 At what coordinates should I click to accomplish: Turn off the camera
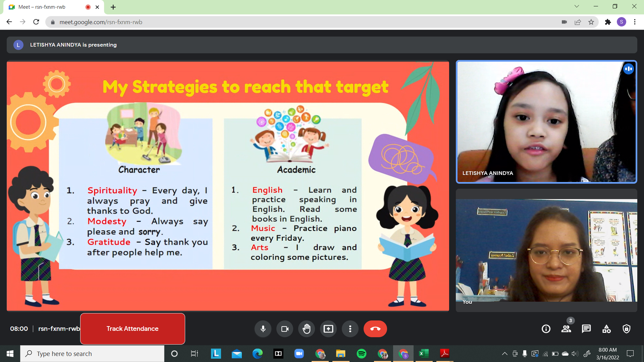(285, 329)
